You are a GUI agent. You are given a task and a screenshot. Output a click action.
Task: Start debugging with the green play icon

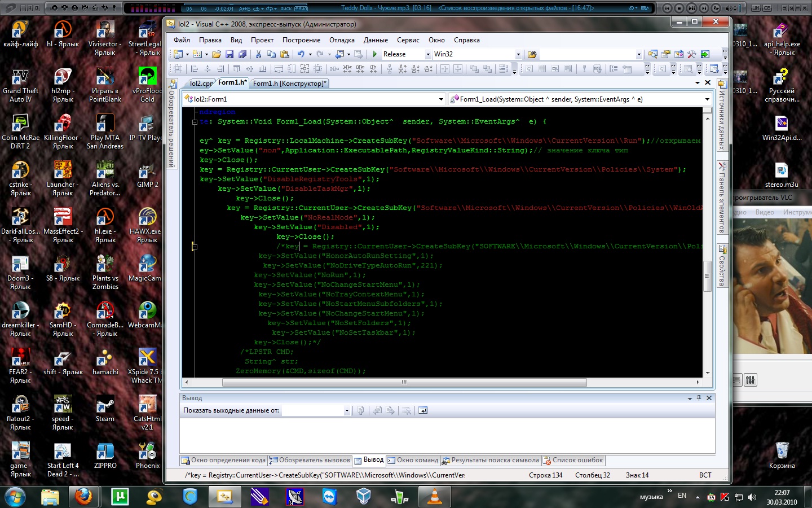pos(375,54)
